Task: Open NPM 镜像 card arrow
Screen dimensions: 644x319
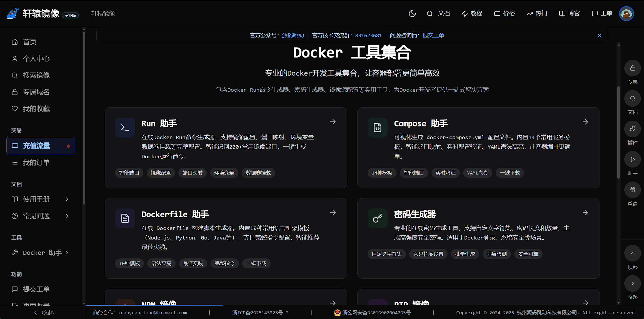Action: pos(333,303)
